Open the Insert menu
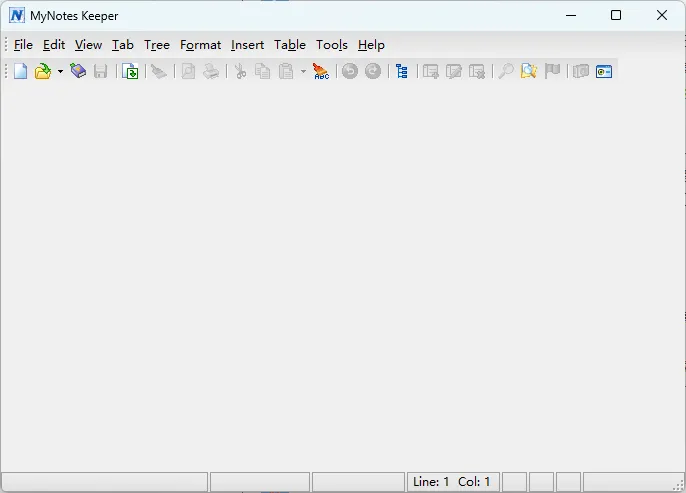 coord(248,45)
